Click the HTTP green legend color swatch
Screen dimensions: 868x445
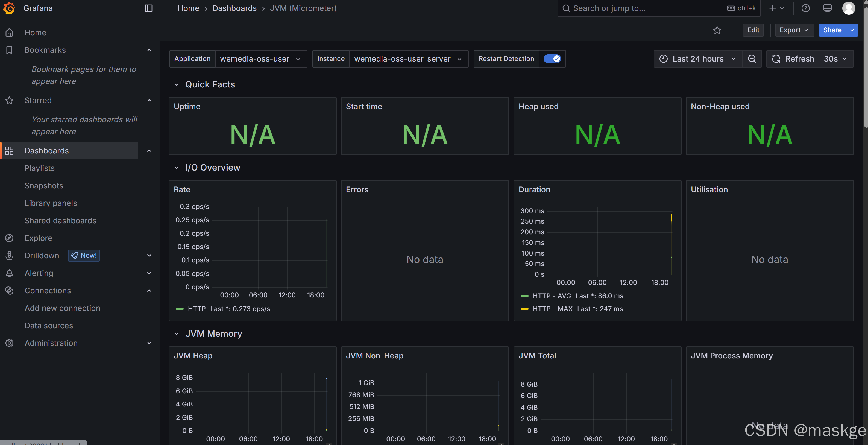click(180, 309)
